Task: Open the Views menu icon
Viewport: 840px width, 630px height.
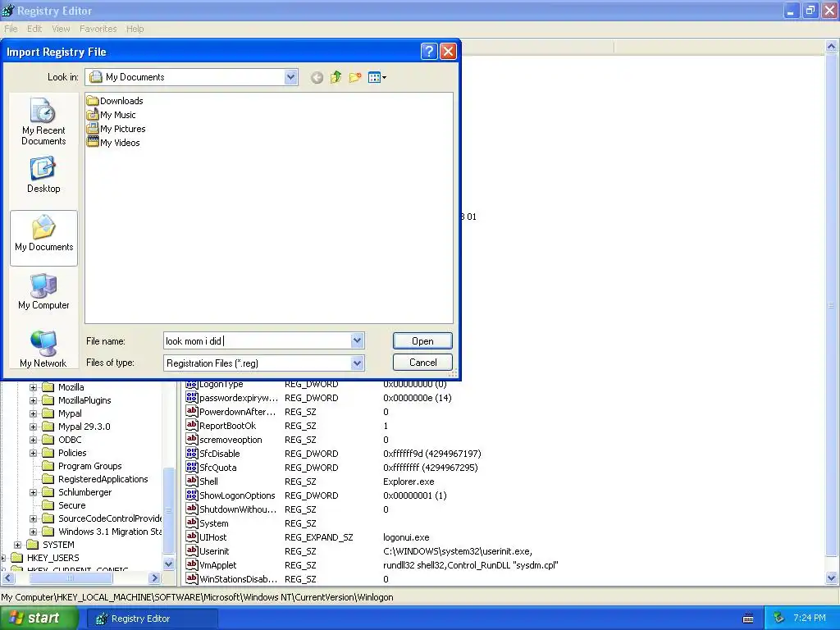Action: point(377,78)
